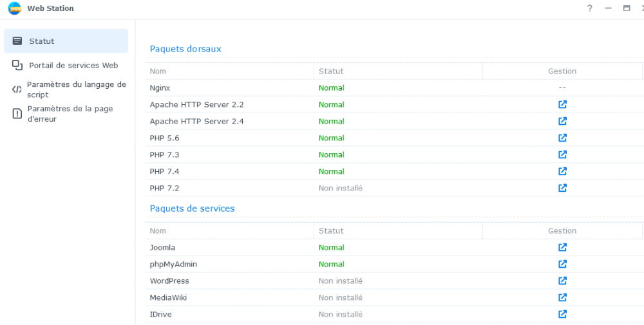644x325 pixels.
Task: Select the phpMyAdmin row name
Action: [174, 265]
